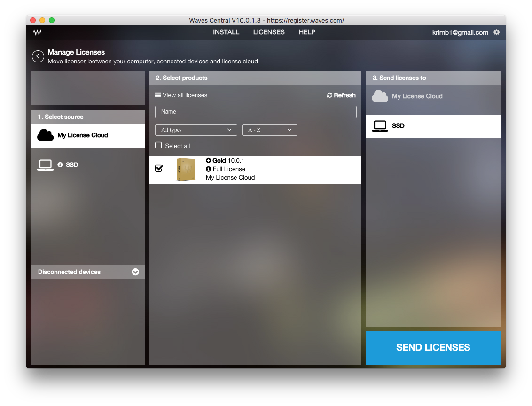Uncheck the Gold 10.0.1 checkbox
Image resolution: width=532 pixels, height=406 pixels.
click(159, 168)
